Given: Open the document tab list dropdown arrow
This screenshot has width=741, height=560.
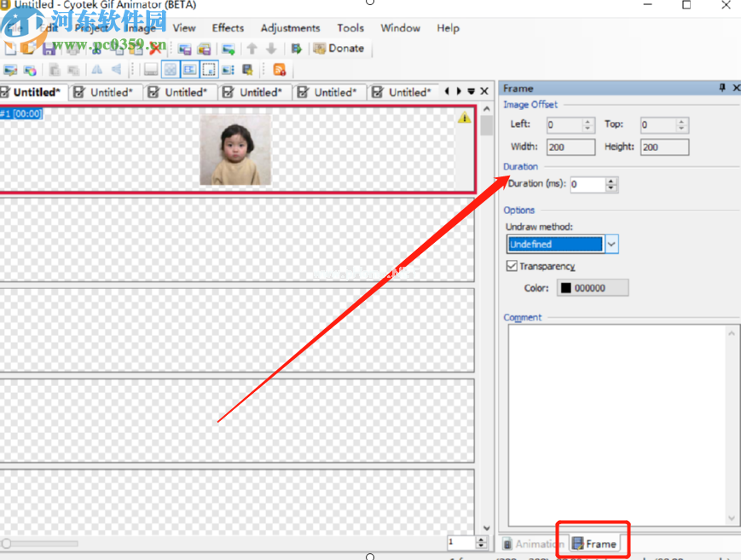Looking at the screenshot, I should 471,91.
